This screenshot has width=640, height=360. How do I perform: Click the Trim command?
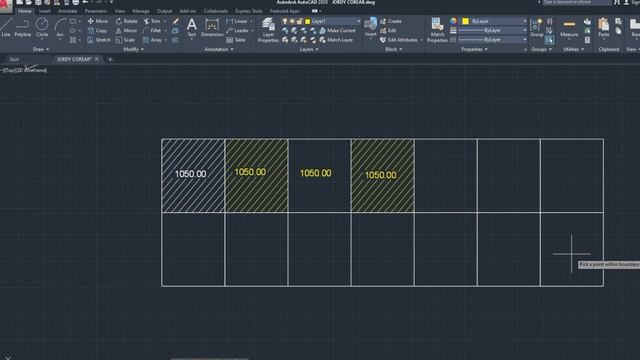(x=152, y=21)
